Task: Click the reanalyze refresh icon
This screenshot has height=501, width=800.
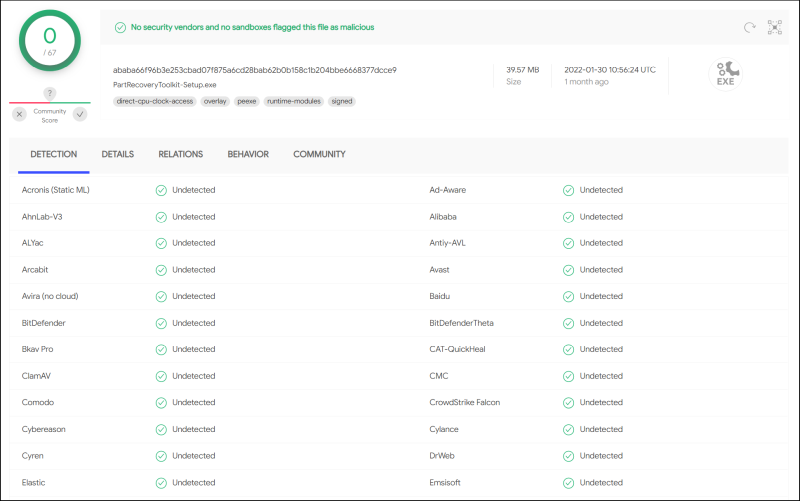Action: click(x=749, y=28)
